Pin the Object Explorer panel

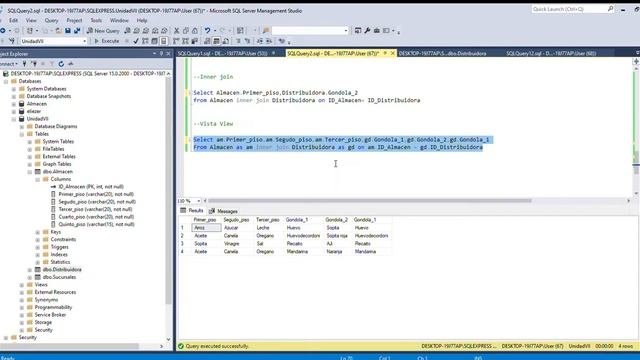point(161,53)
